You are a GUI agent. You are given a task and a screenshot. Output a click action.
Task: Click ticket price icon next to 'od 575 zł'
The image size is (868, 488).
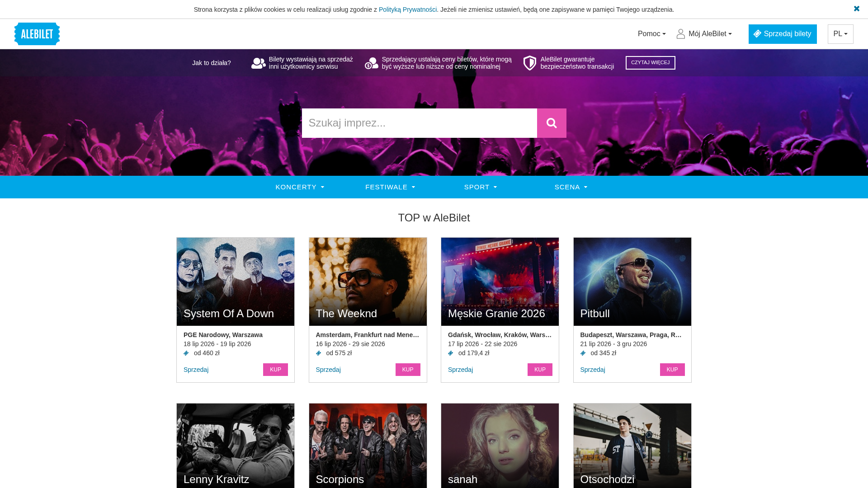point(319,353)
